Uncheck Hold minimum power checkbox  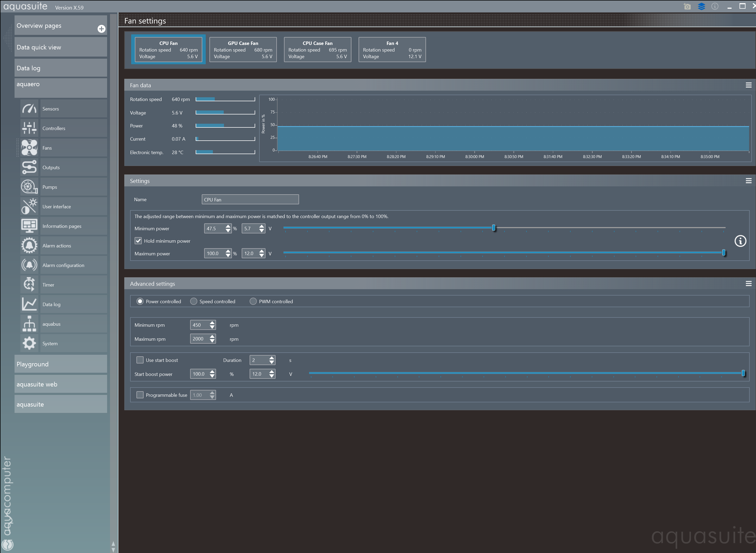tap(138, 241)
